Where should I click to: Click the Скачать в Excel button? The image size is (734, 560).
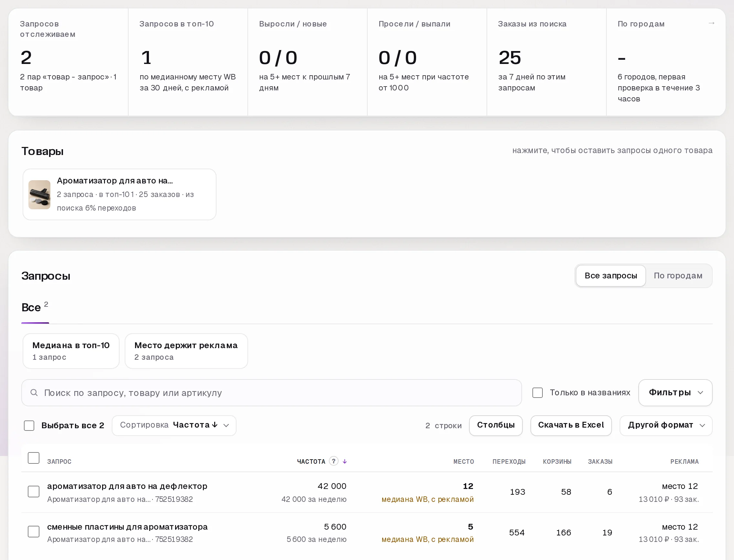click(571, 425)
